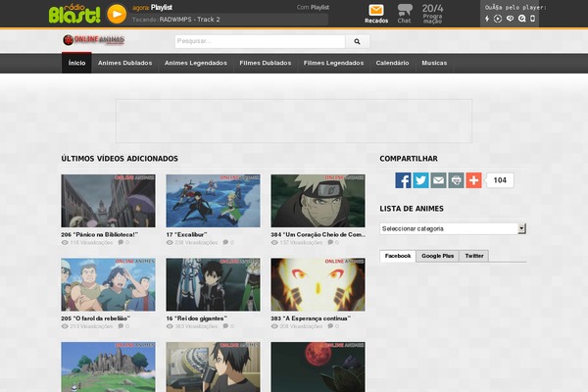Click the print share icon
588x392 pixels.
coord(456,180)
